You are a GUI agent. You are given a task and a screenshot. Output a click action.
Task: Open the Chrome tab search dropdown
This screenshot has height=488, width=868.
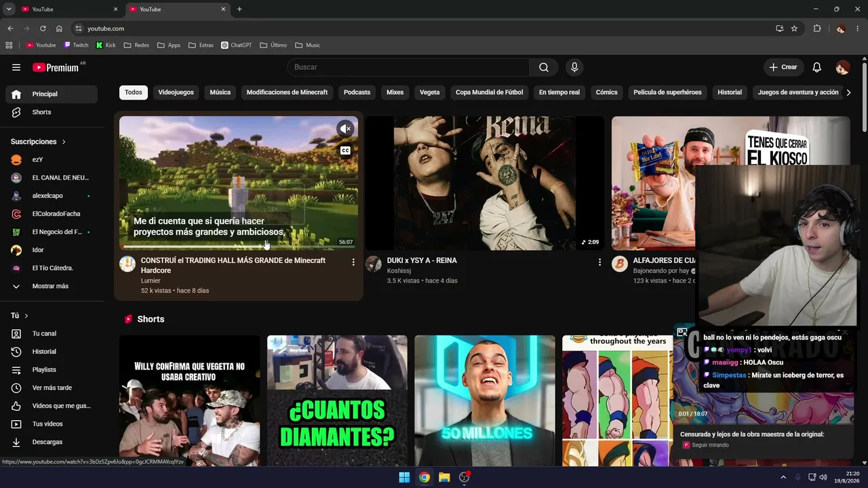pyautogui.click(x=9, y=9)
